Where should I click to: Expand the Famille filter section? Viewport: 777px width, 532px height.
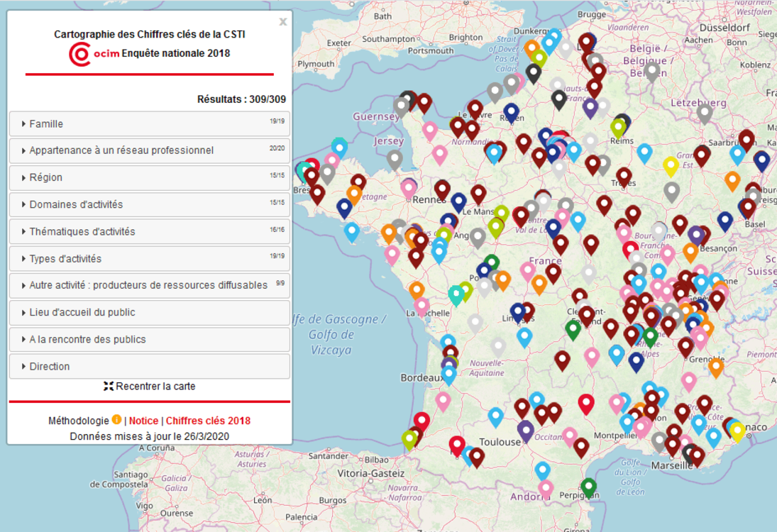[150, 124]
